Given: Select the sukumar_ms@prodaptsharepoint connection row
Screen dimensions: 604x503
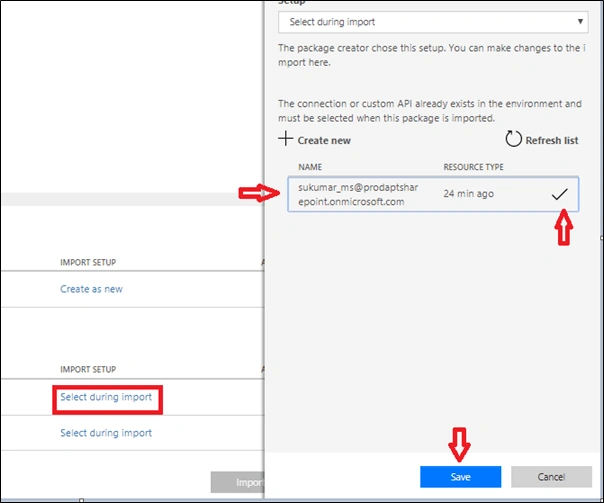Looking at the screenshot, I should point(433,194).
